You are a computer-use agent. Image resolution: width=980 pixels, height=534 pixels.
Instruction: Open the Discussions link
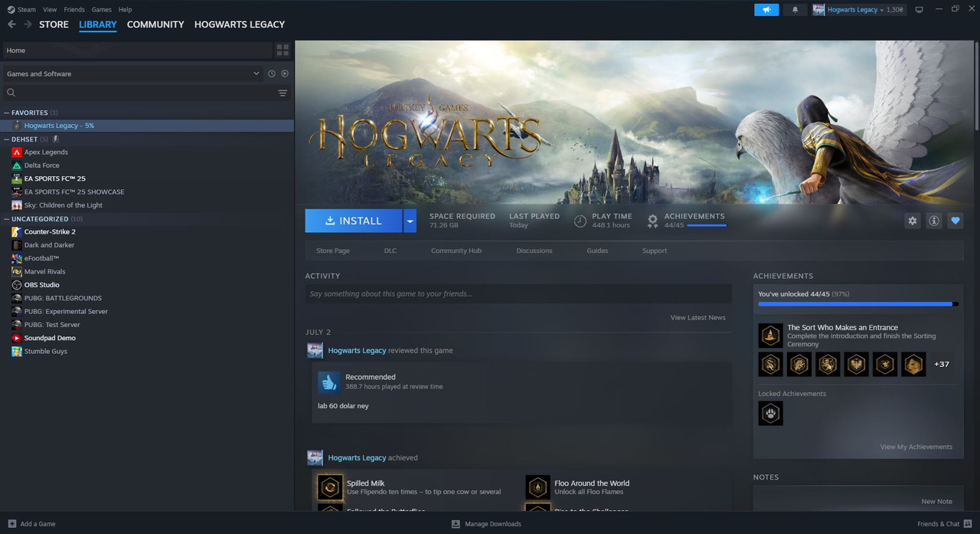[x=534, y=251]
